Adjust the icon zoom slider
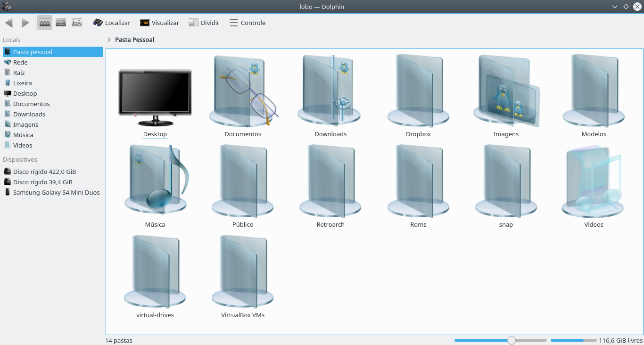The width and height of the screenshot is (644, 345). (512, 340)
